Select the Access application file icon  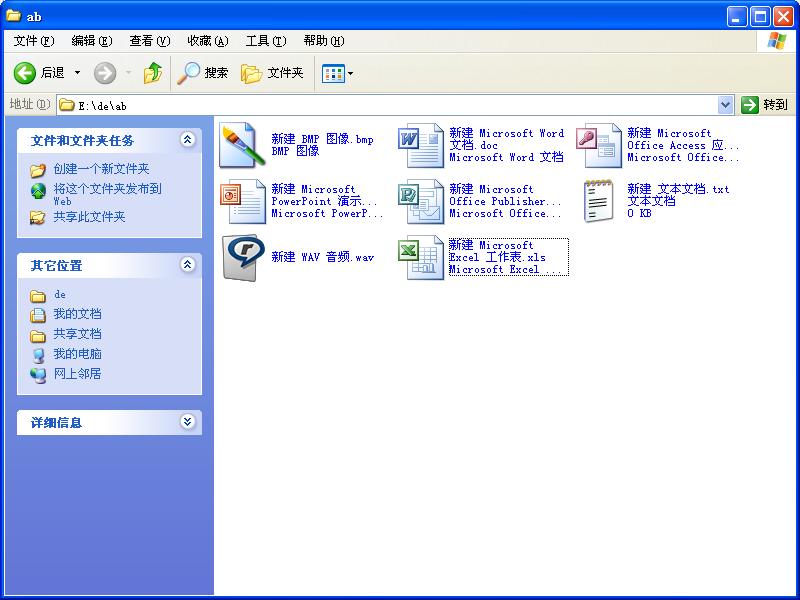[x=598, y=145]
